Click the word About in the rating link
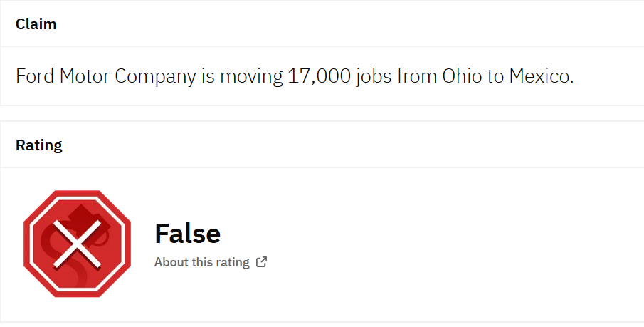This screenshot has width=644, height=327. tap(171, 262)
